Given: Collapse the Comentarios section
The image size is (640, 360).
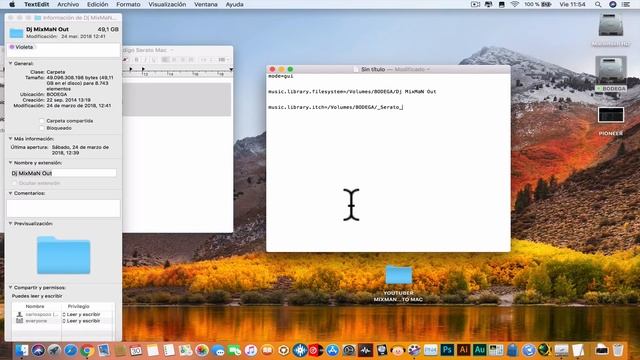Looking at the screenshot, I should [11, 193].
